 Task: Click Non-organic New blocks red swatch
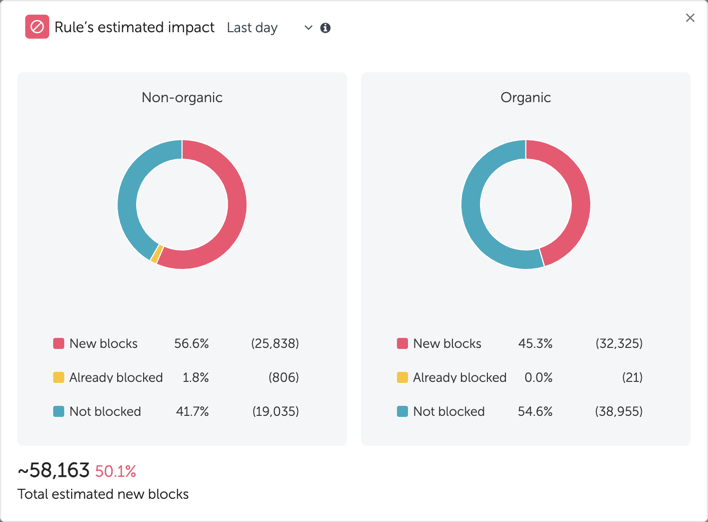58,343
